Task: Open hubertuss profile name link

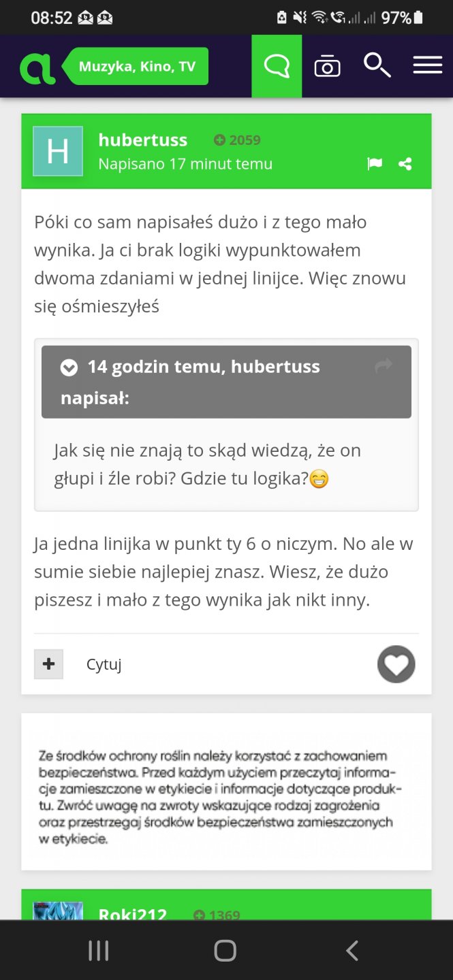Action: click(x=143, y=140)
